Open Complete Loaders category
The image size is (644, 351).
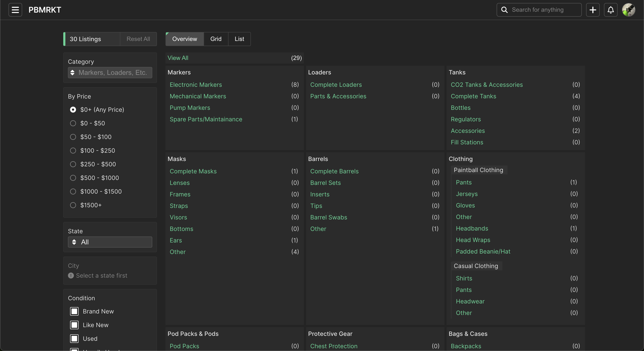click(336, 85)
